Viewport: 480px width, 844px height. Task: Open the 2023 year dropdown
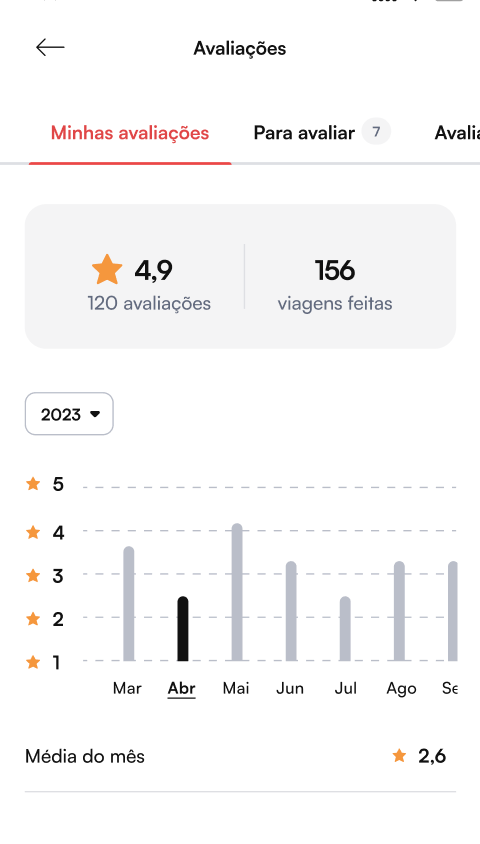[69, 414]
